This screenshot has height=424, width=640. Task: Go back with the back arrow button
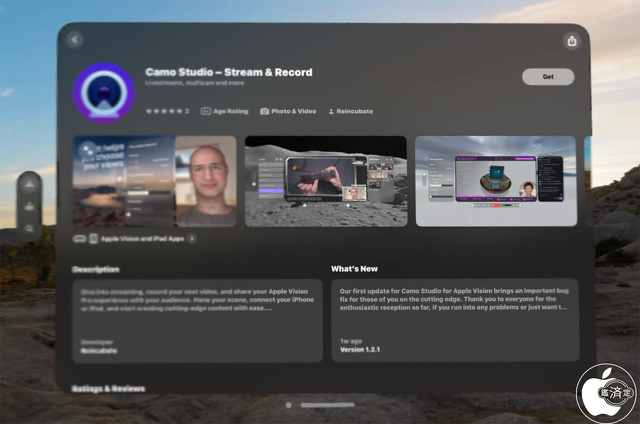[75, 40]
